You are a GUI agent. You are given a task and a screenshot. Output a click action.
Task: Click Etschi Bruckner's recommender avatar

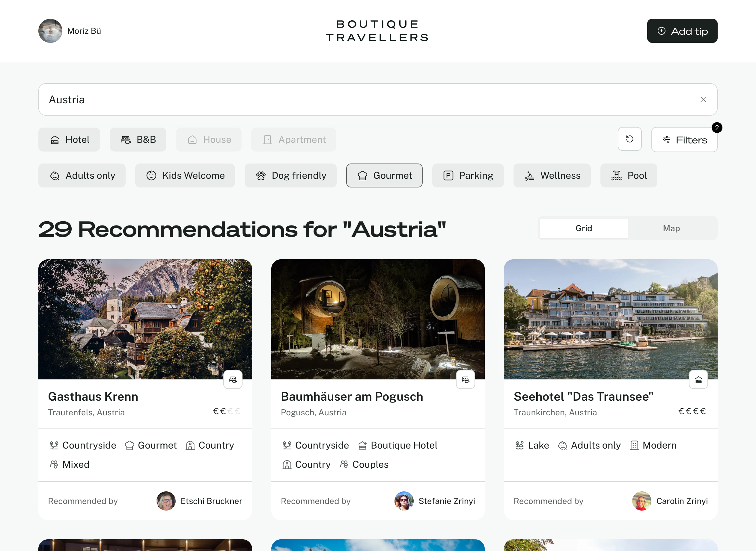166,501
